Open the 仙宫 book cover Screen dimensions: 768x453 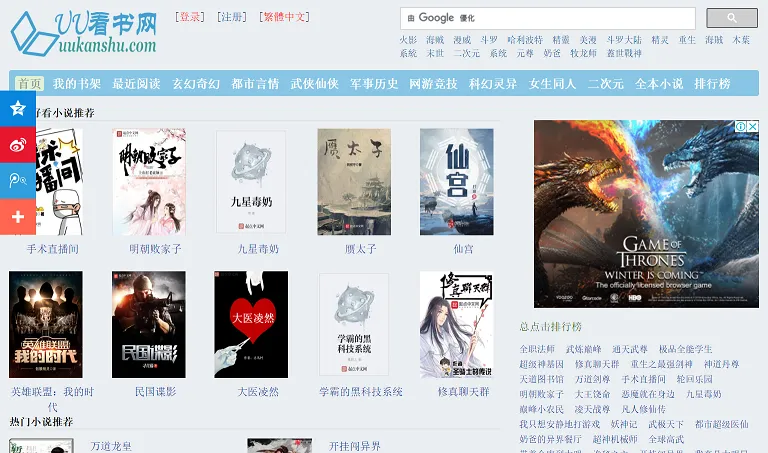coord(456,181)
